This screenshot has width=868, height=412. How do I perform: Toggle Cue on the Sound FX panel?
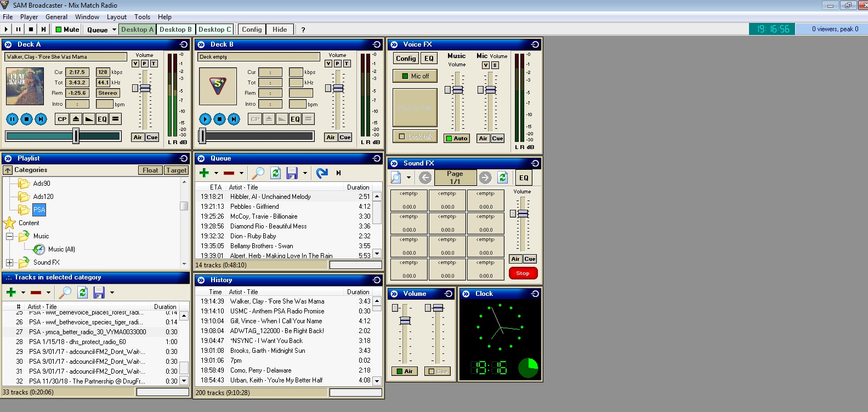(530, 259)
